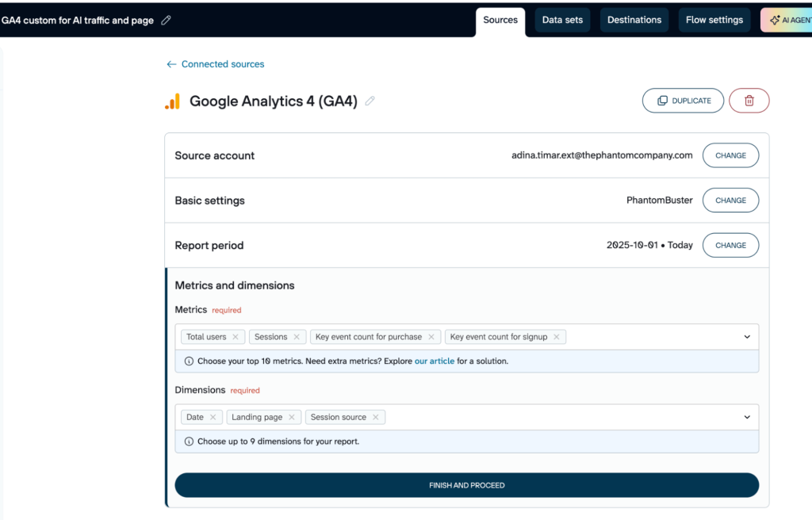Click the pencil icon next to the GA4 source name
The height and width of the screenshot is (520, 812).
(x=370, y=101)
